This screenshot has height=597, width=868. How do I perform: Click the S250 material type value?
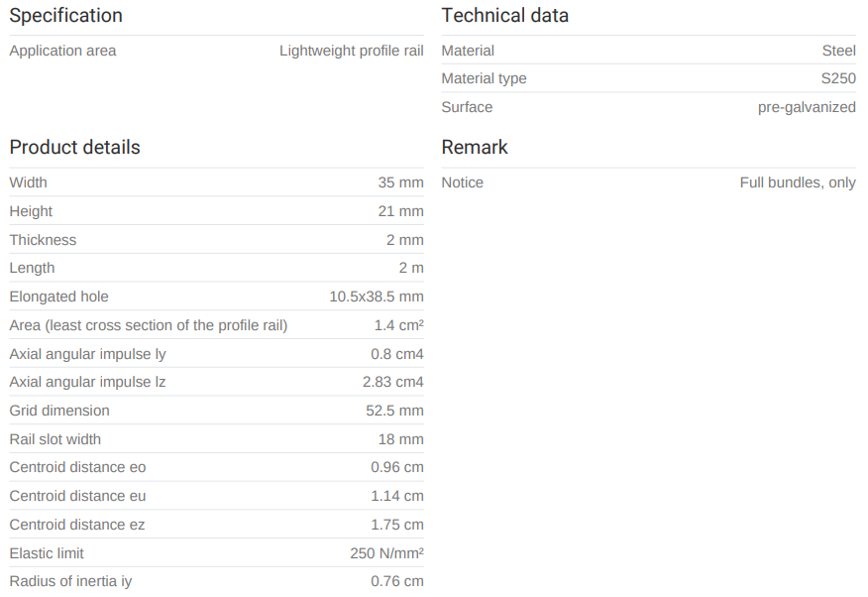837,78
